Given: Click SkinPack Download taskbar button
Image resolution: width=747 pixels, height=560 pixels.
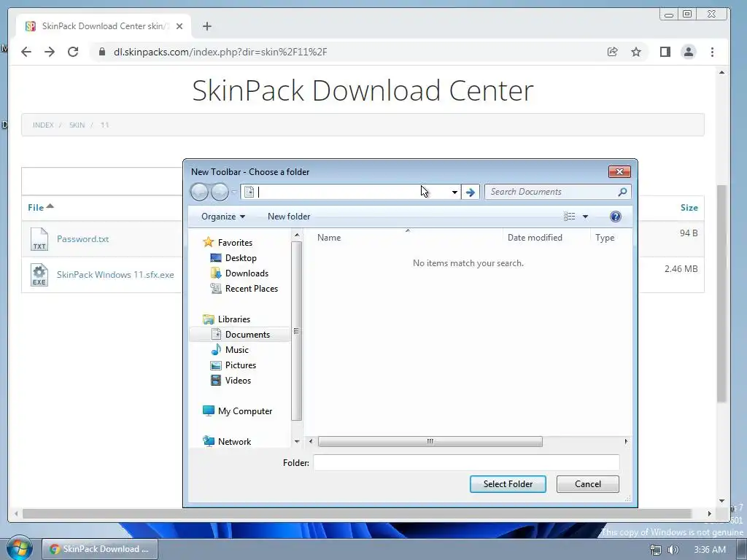Looking at the screenshot, I should click(x=99, y=549).
